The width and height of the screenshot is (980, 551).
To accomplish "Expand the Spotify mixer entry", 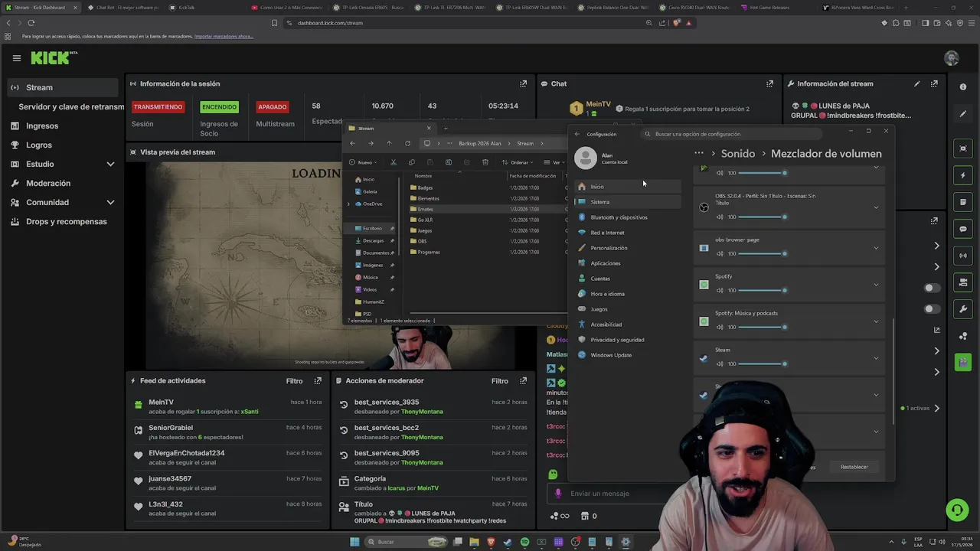I will (x=877, y=285).
